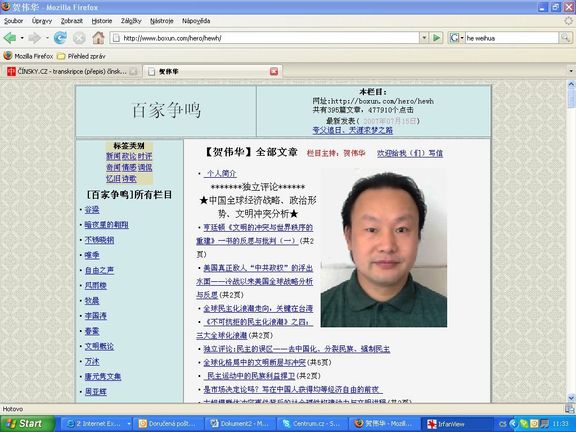Open the Historie menu
This screenshot has height=432, width=576.
[102, 21]
